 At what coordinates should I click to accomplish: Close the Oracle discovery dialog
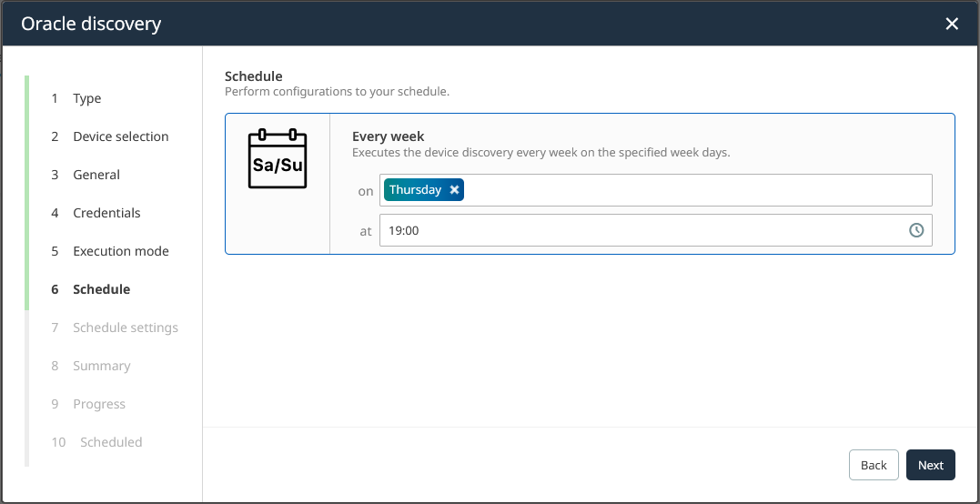click(952, 24)
